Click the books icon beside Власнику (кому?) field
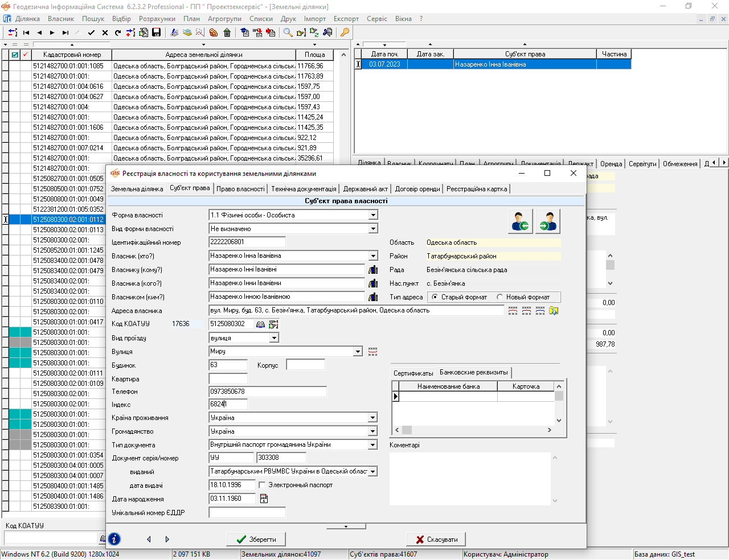Viewport: 729px width, 560px height. pos(373,270)
